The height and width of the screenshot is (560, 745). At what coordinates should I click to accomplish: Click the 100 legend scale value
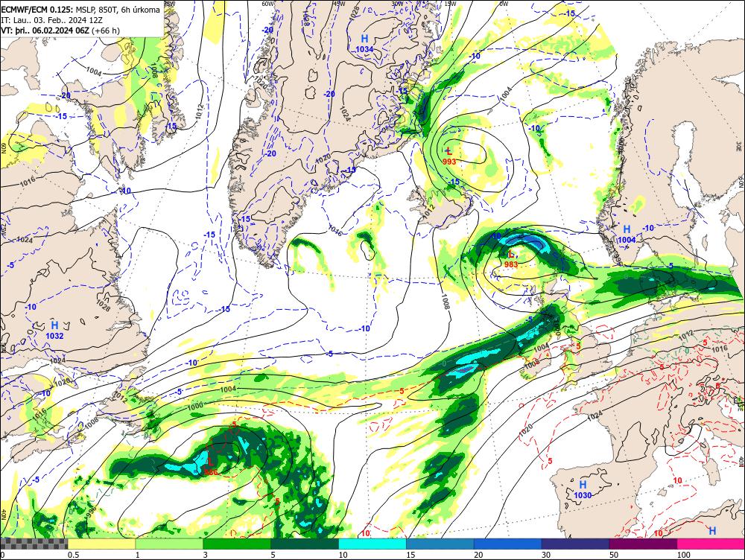coord(684,555)
